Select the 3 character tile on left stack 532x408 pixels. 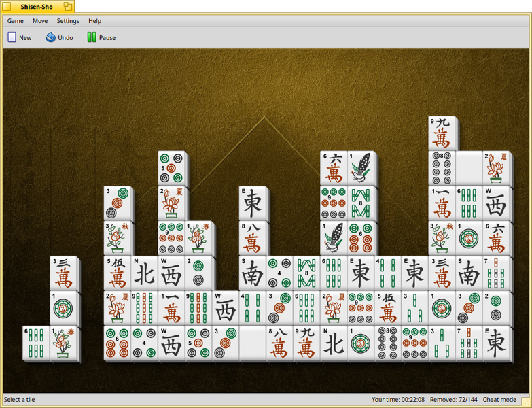(x=63, y=273)
